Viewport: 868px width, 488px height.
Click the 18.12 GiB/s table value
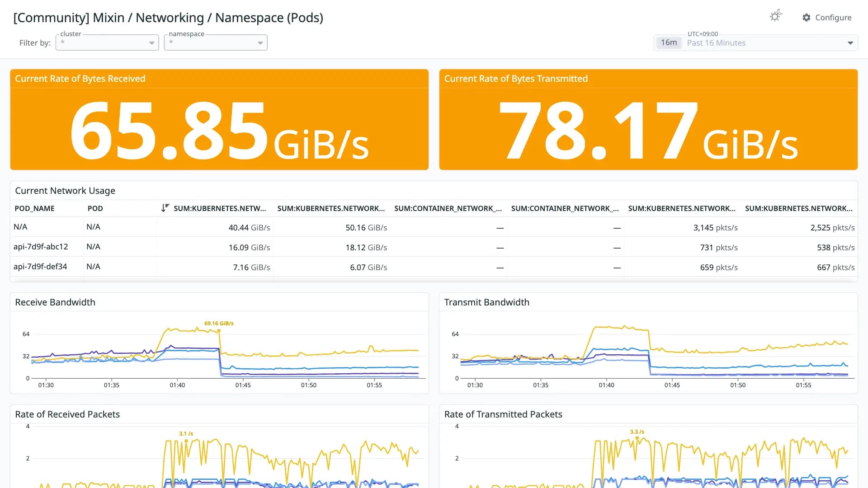tap(366, 248)
